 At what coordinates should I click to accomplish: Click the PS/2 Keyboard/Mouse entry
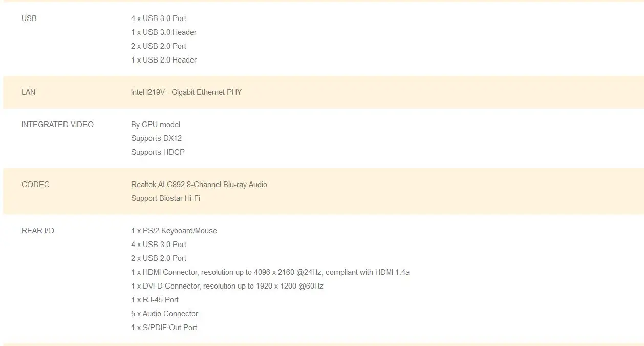(174, 231)
